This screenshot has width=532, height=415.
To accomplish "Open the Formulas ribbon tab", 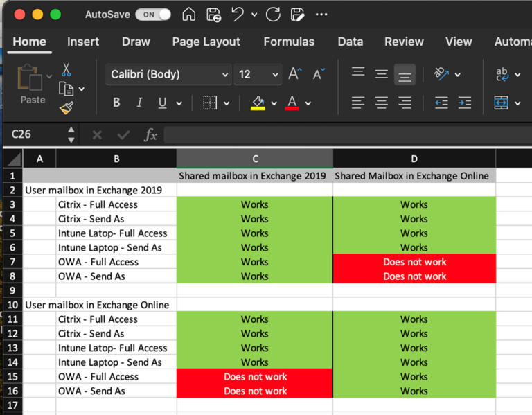I will [289, 42].
